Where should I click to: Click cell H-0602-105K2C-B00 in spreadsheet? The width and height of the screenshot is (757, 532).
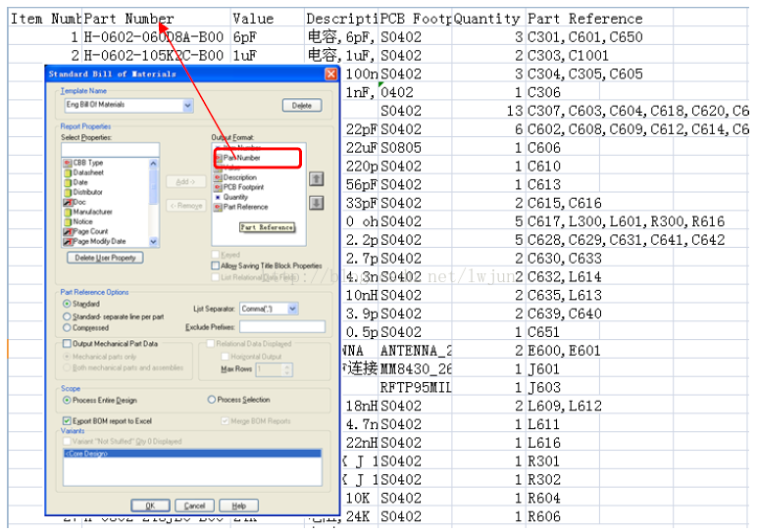tap(157, 56)
